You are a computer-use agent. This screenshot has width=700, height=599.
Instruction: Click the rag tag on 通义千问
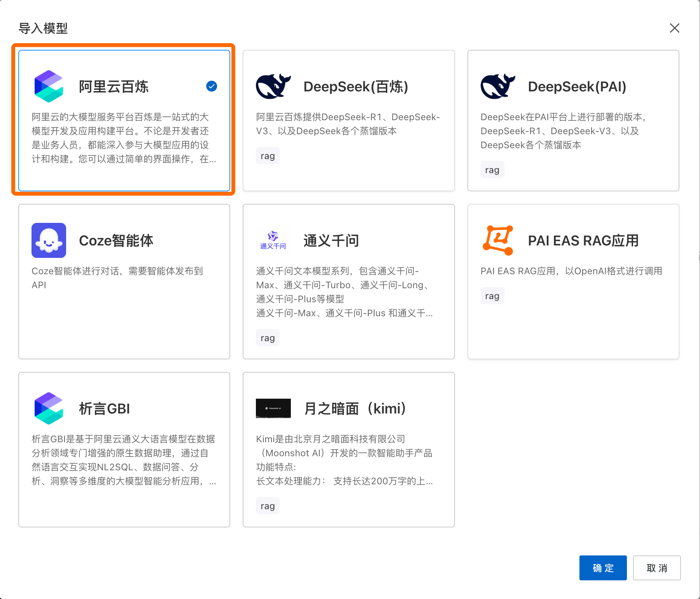point(268,338)
